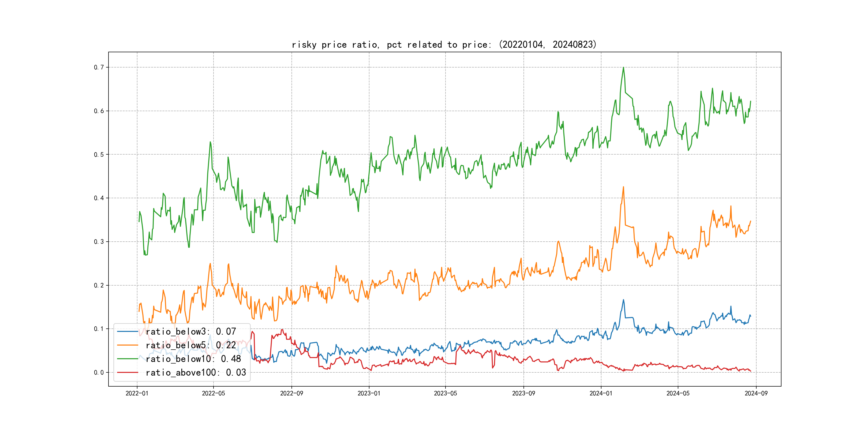Click the 'ratio_above100: 0.03' legend text
The width and height of the screenshot is (868, 434).
pyautogui.click(x=196, y=372)
